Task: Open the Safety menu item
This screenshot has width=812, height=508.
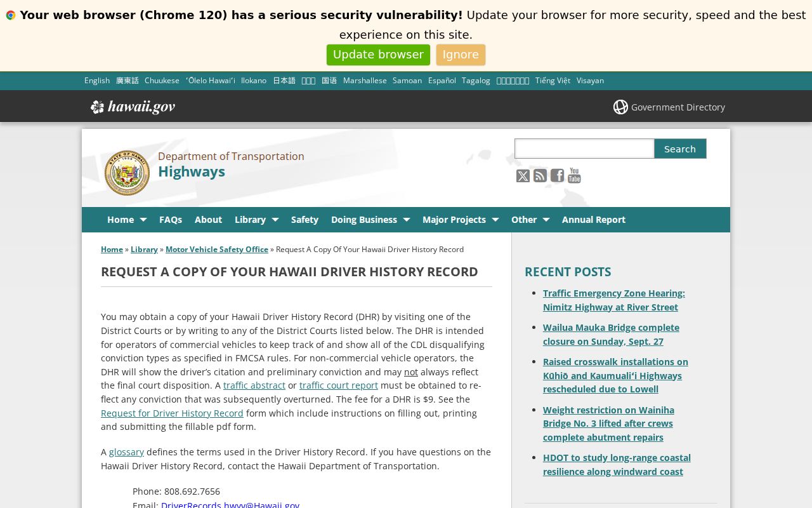Action: coord(304,220)
